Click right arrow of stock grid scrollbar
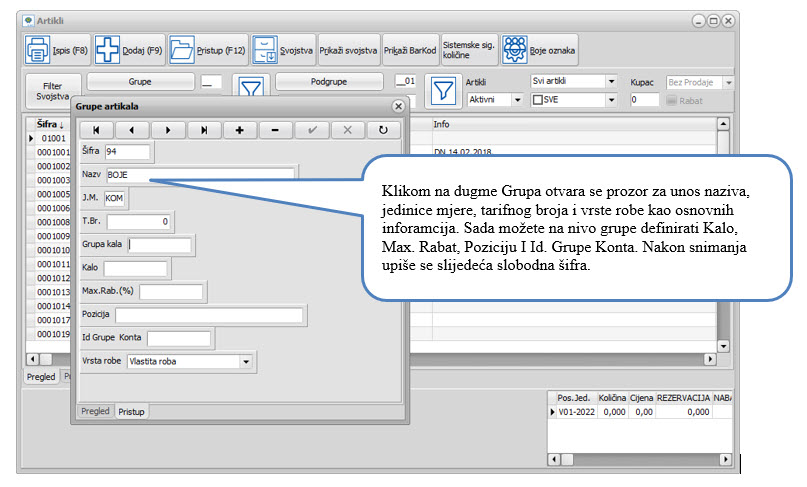This screenshot has width=807, height=487. tap(725, 459)
